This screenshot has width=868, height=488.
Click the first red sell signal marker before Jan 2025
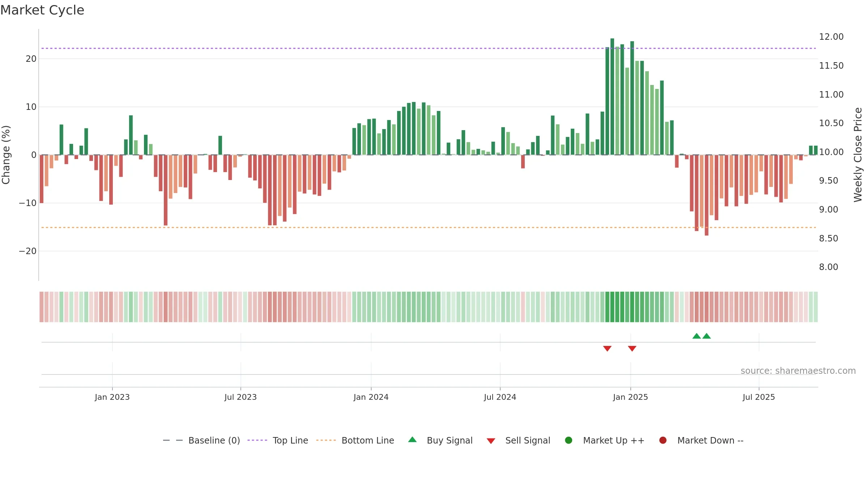coord(607,348)
